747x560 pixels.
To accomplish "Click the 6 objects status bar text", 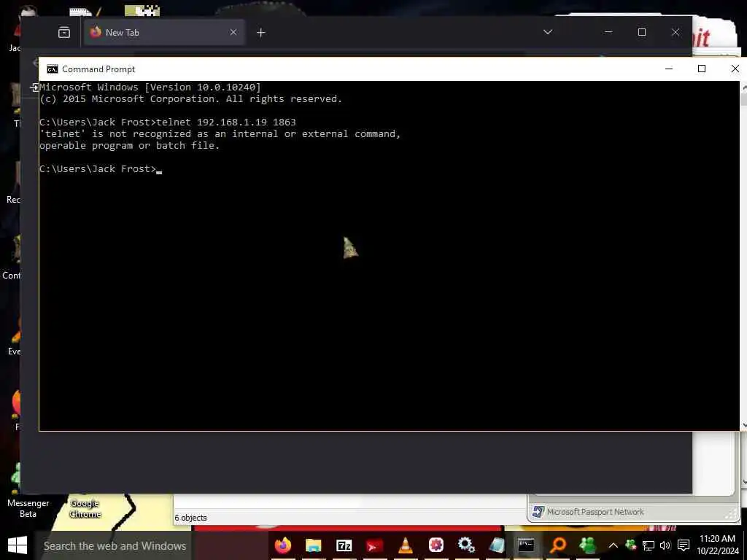I will tap(190, 518).
